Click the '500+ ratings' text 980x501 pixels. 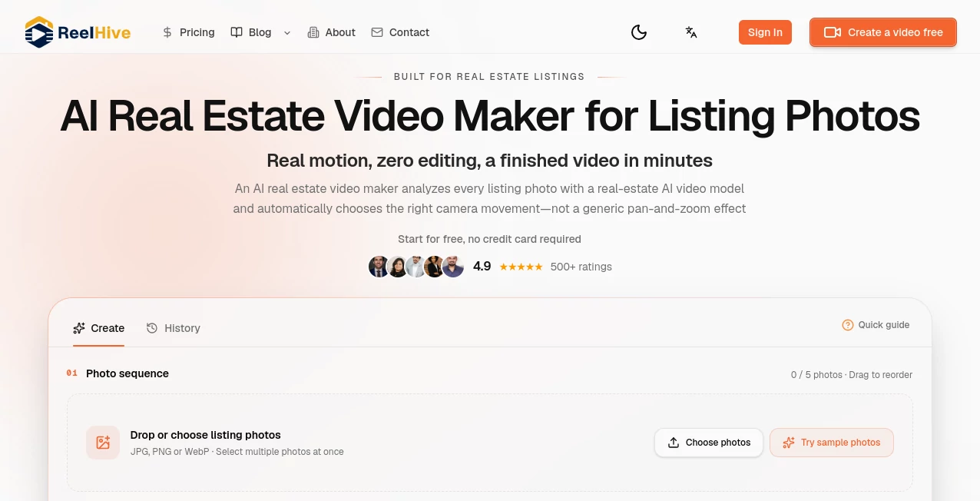coord(581,267)
